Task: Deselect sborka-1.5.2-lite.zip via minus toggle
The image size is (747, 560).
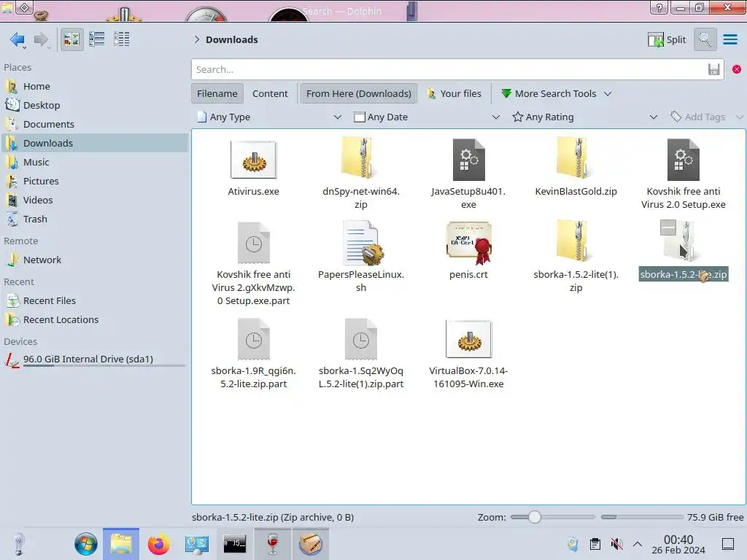Action: (668, 227)
